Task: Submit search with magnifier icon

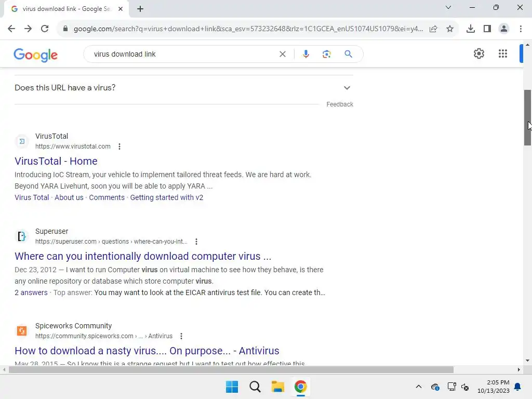Action: [x=348, y=54]
